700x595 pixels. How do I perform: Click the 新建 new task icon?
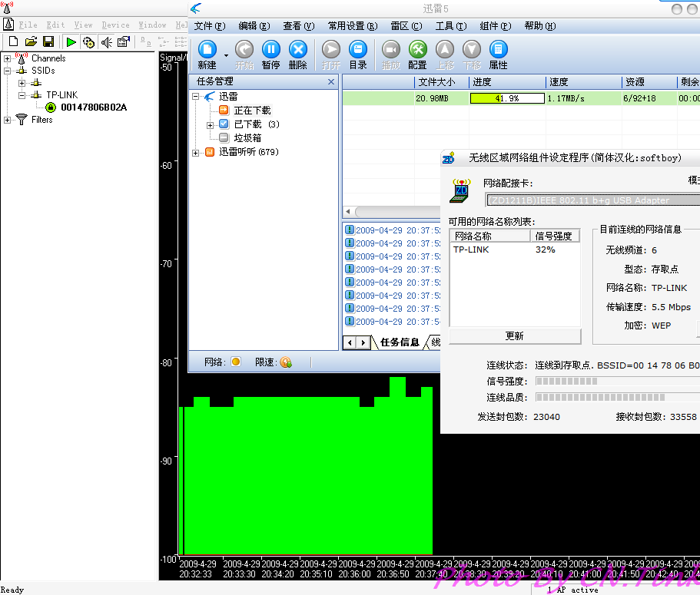207,55
